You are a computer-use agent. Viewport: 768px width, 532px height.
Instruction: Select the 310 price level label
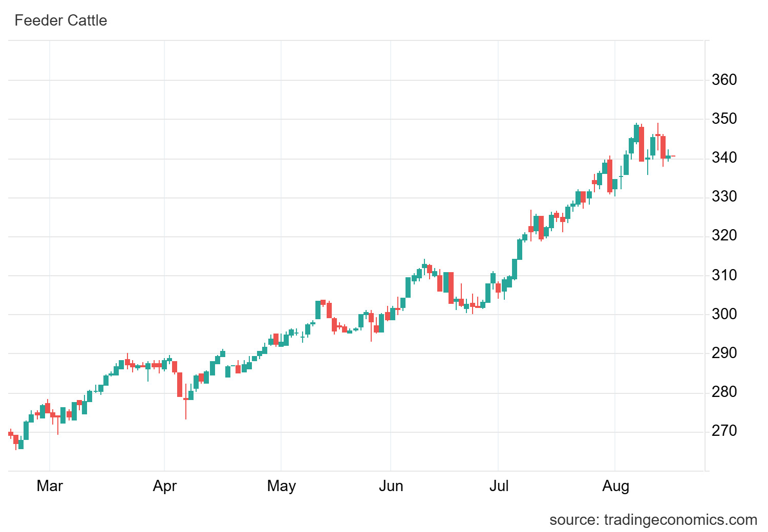point(724,275)
